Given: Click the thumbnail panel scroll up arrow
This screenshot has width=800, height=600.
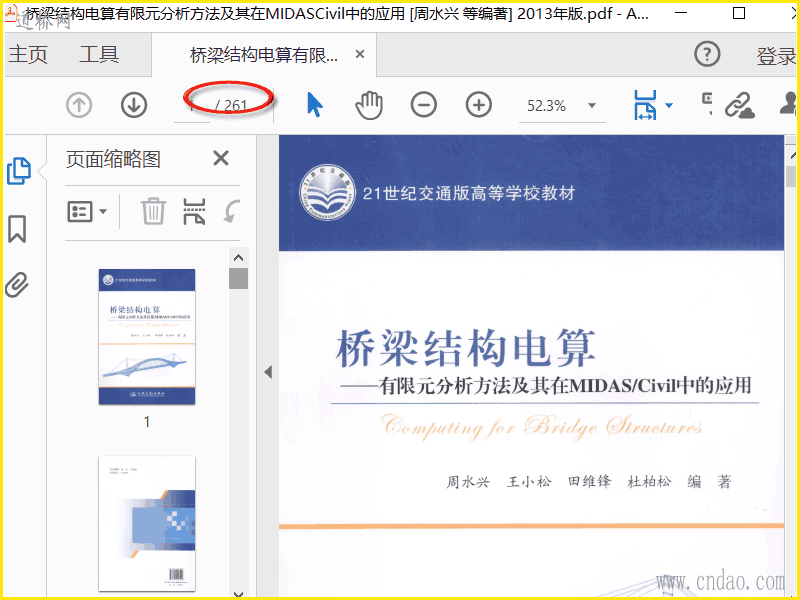Looking at the screenshot, I should [238, 258].
